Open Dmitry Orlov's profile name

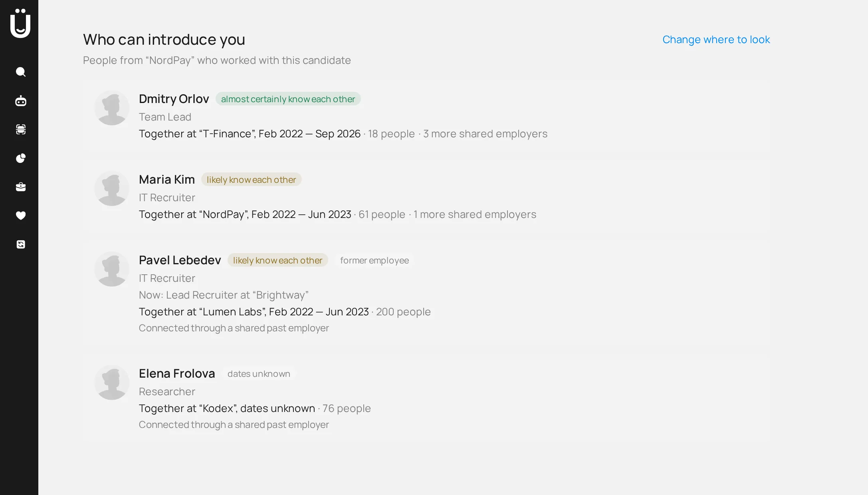coord(174,99)
